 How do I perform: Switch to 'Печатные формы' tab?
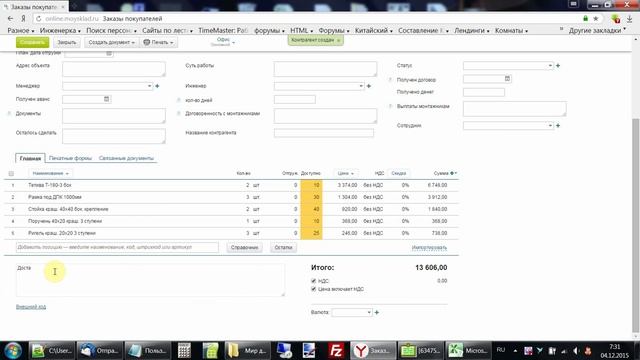click(x=70, y=158)
